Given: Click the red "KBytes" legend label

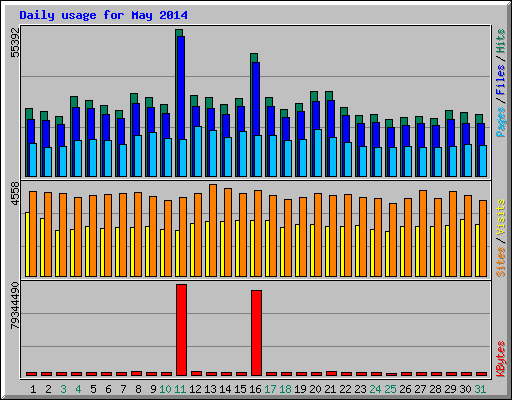Looking at the screenshot, I should pyautogui.click(x=501, y=359).
